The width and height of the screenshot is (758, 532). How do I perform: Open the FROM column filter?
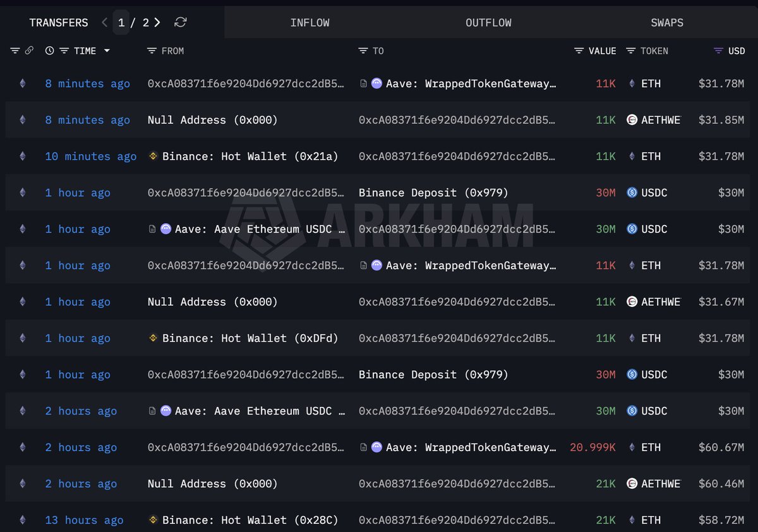pos(152,51)
